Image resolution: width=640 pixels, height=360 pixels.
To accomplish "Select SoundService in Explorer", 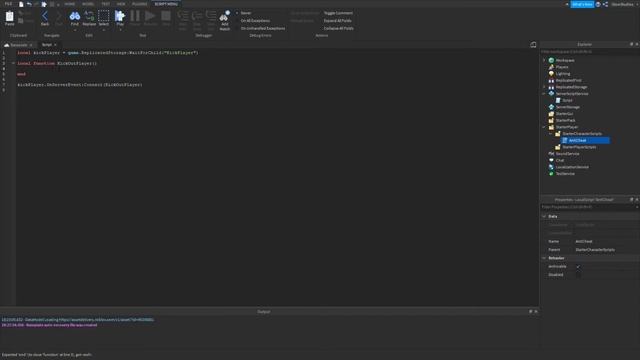I will 567,154.
